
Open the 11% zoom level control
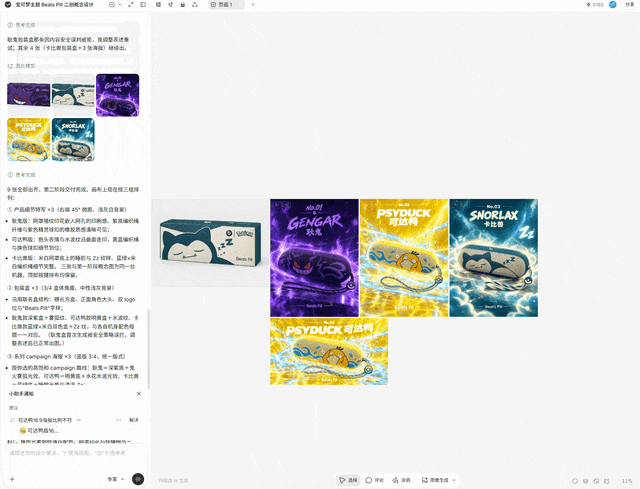pos(627,481)
